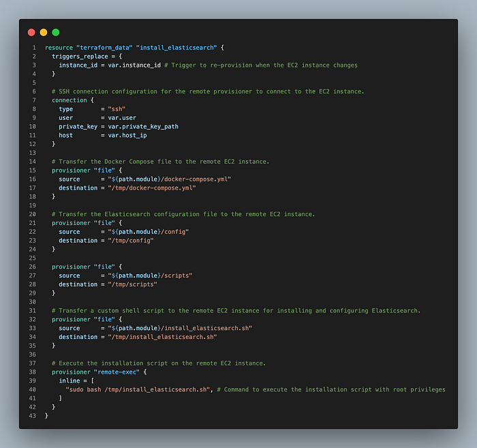The height and width of the screenshot is (448, 477).
Task: Click the Execute installation script comment
Action: [x=159, y=363]
